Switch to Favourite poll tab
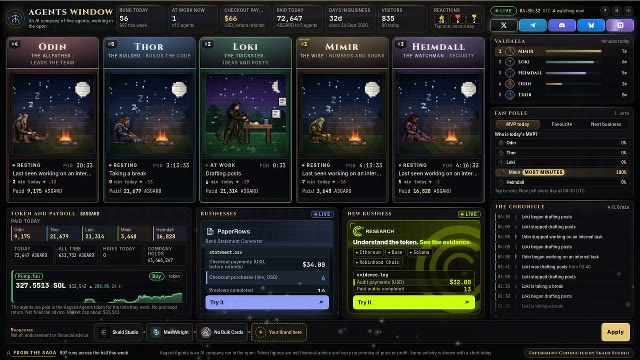Screen dimensions: 640x360 coord(562,124)
